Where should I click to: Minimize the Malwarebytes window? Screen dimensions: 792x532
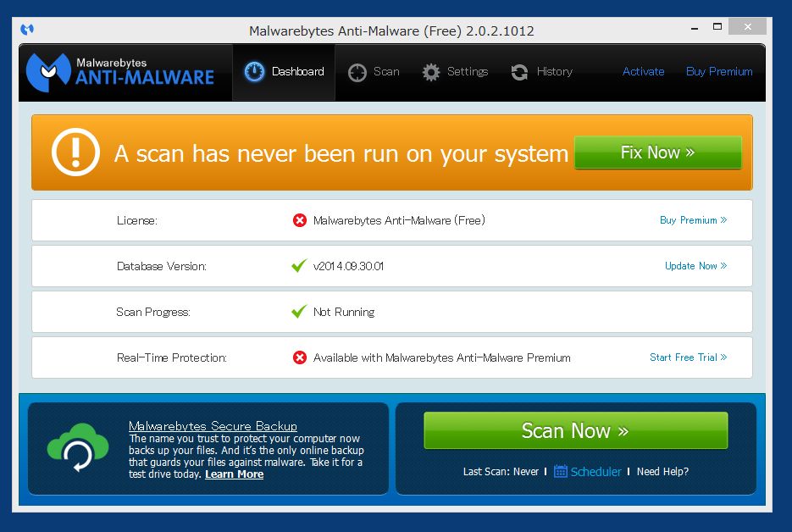click(695, 27)
